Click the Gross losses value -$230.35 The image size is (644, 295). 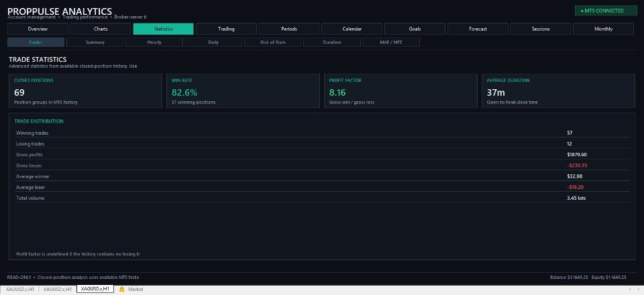(x=577, y=166)
